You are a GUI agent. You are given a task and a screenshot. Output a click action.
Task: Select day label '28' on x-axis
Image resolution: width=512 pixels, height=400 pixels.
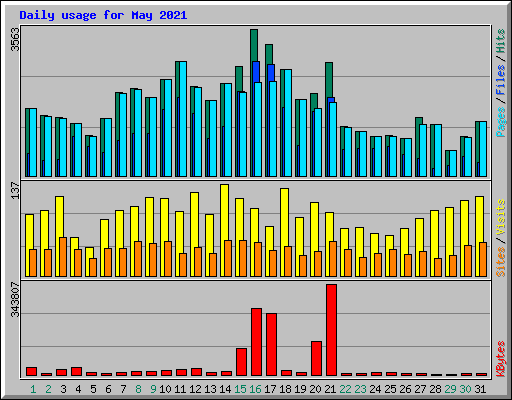tap(435, 389)
